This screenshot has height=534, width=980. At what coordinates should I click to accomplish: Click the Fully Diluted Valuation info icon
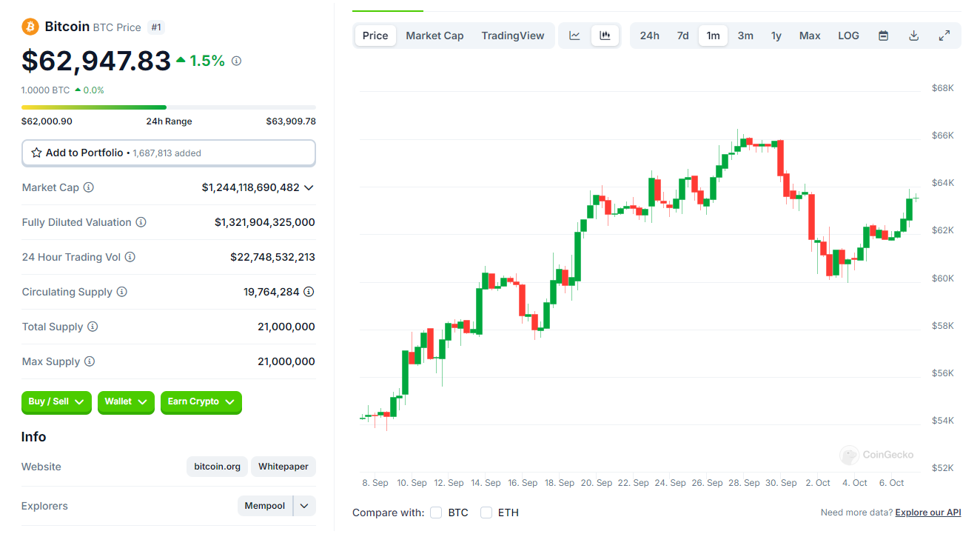(x=141, y=222)
